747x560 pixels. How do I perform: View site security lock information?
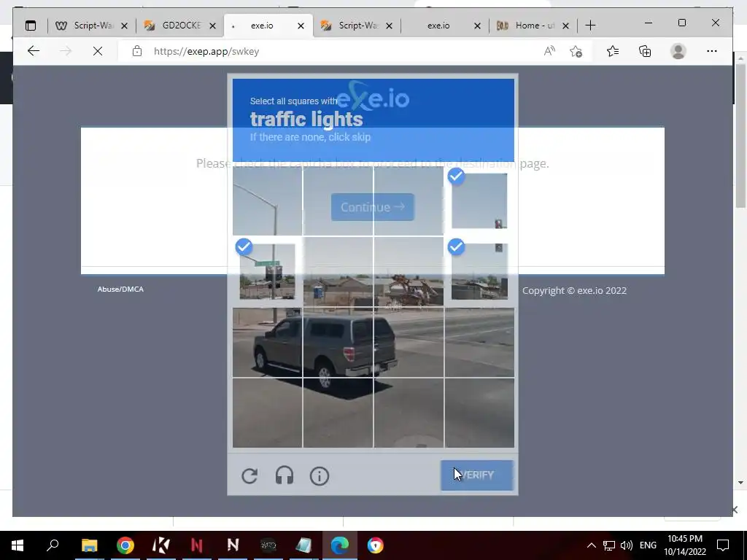[x=137, y=51]
